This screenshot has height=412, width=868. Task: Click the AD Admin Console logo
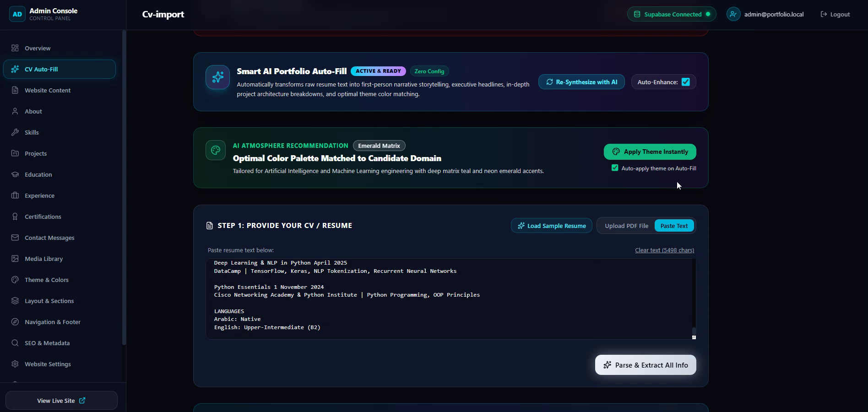(17, 14)
